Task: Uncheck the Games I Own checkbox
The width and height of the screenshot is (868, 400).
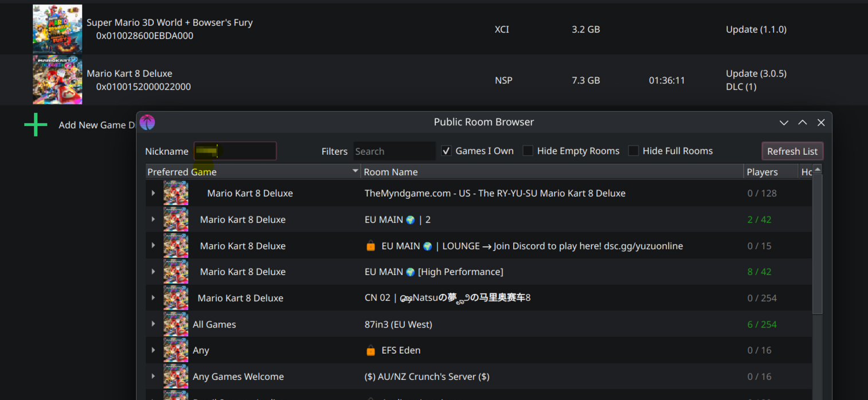Action: [446, 151]
